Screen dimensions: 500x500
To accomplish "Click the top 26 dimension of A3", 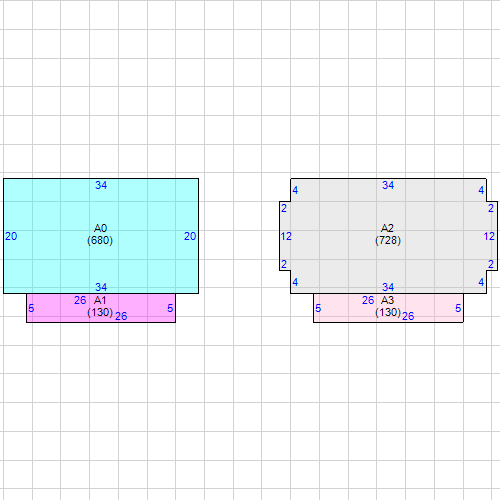I will point(368,300).
